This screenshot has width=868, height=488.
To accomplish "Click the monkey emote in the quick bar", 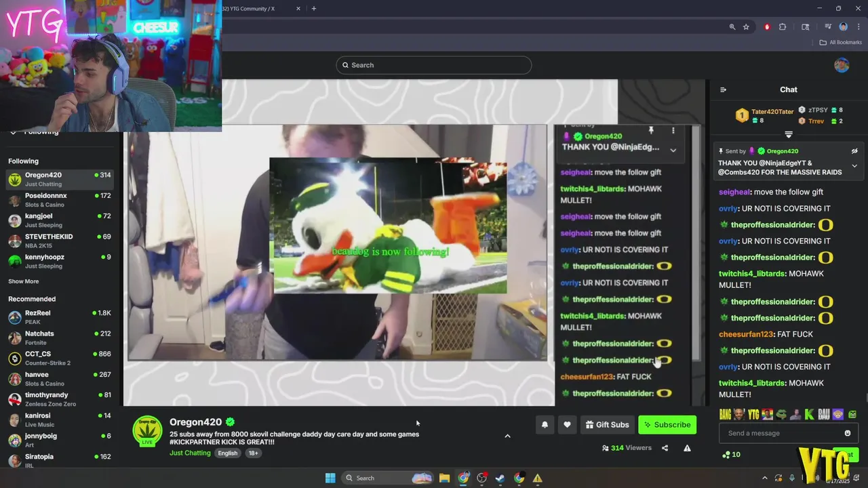I will (838, 414).
